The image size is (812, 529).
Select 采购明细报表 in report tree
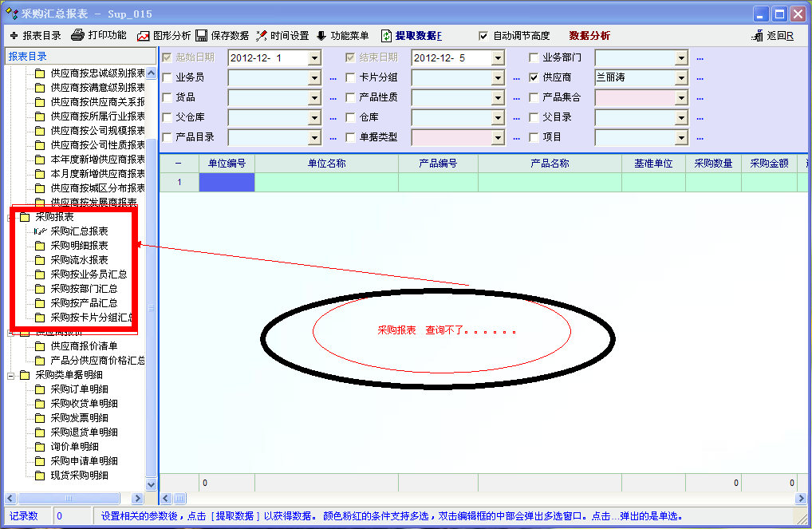(x=79, y=246)
